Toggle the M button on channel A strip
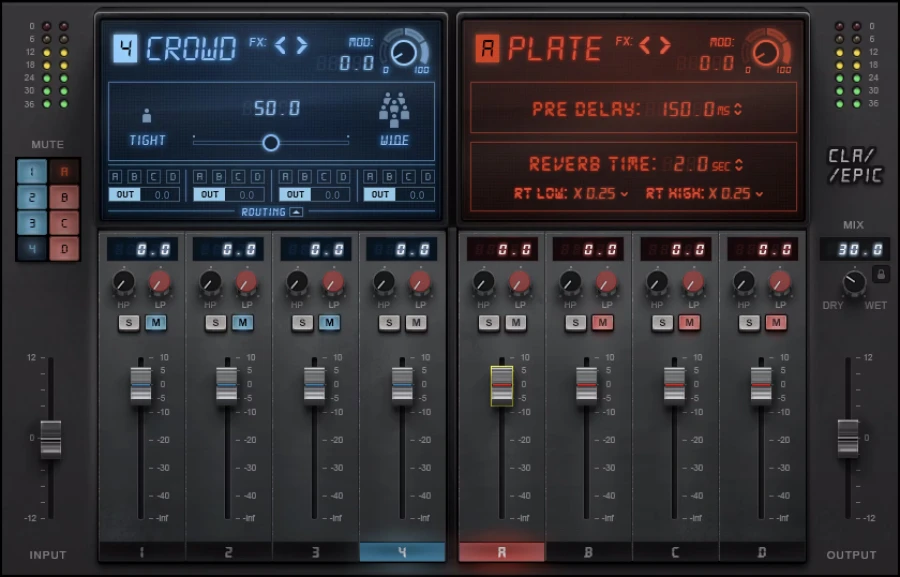This screenshot has height=577, width=900. [516, 323]
